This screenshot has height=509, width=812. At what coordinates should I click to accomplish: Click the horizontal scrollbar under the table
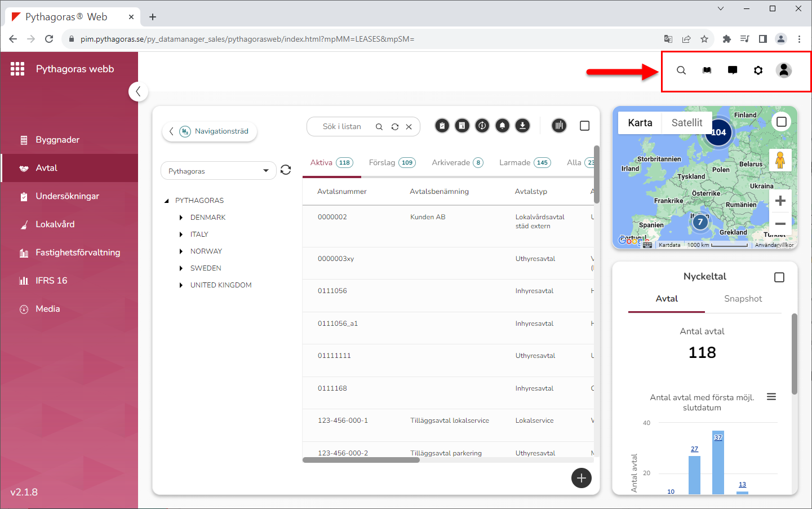click(361, 460)
